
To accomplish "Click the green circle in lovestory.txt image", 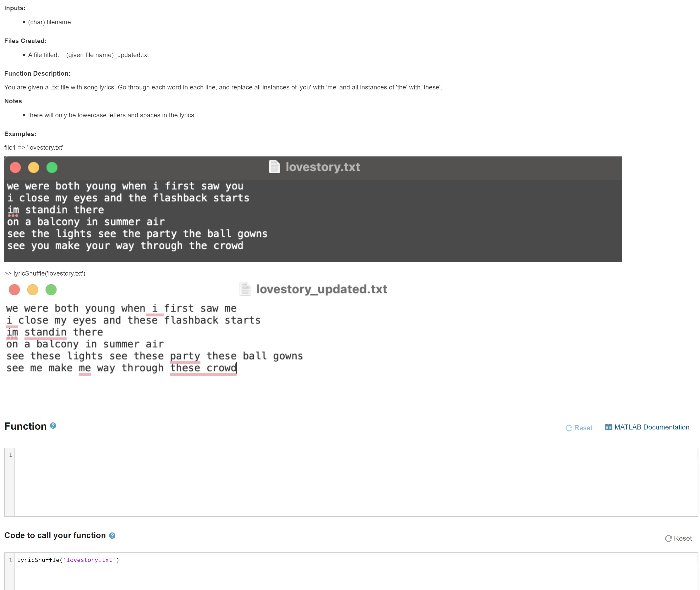I will (52, 167).
